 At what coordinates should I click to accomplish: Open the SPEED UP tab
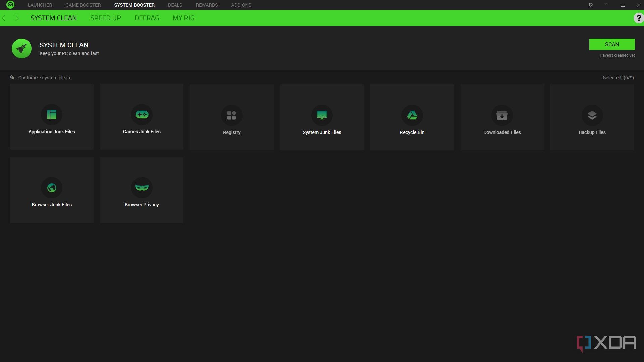pyautogui.click(x=105, y=18)
